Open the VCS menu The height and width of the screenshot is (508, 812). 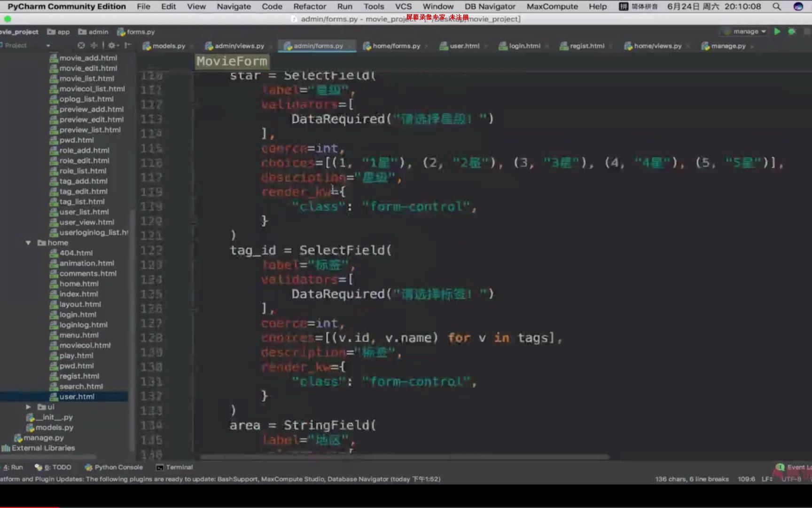pos(403,7)
